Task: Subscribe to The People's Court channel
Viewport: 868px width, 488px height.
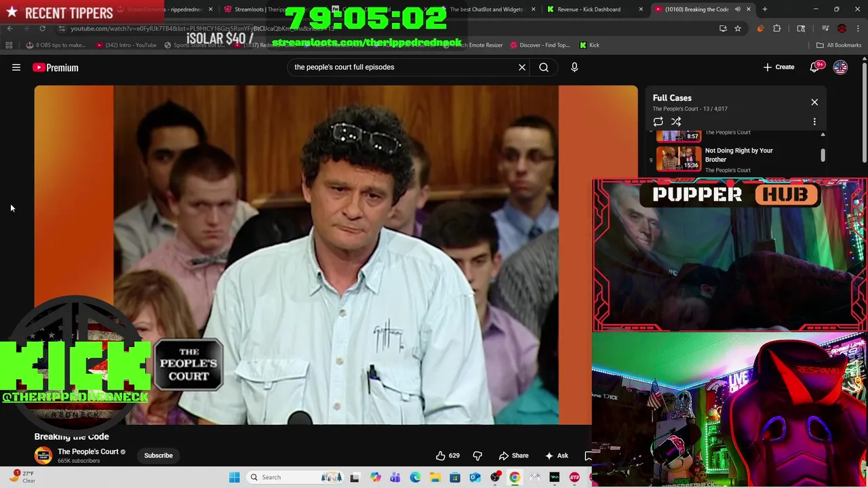Action: tap(158, 455)
